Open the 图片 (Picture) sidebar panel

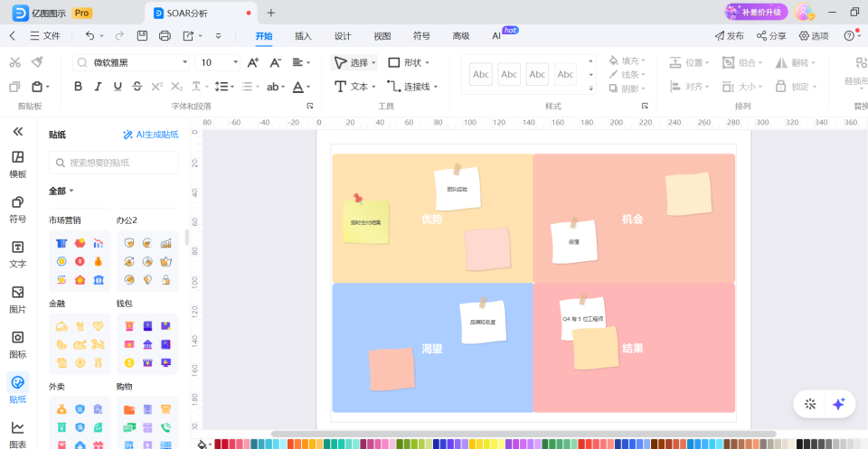tap(17, 299)
